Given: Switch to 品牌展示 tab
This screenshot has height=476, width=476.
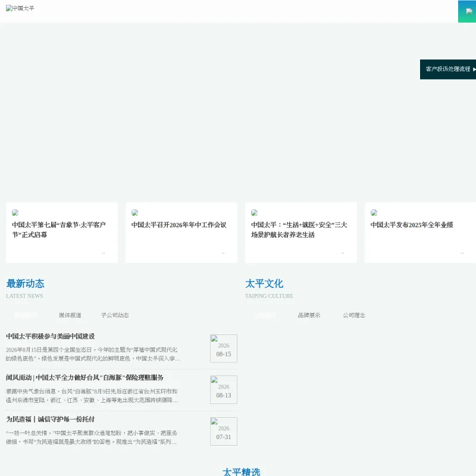Looking at the screenshot, I should point(309,315).
